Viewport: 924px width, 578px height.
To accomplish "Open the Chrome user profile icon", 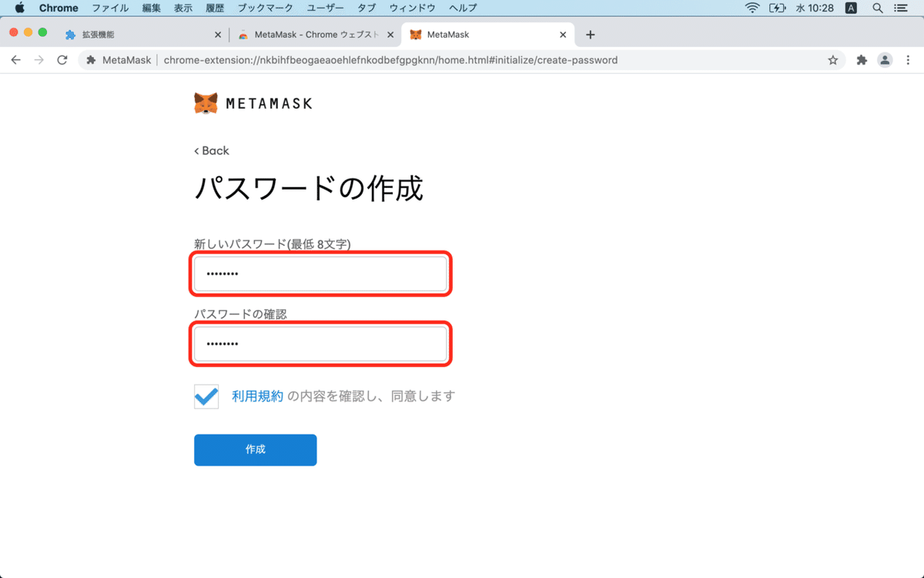I will tap(885, 59).
